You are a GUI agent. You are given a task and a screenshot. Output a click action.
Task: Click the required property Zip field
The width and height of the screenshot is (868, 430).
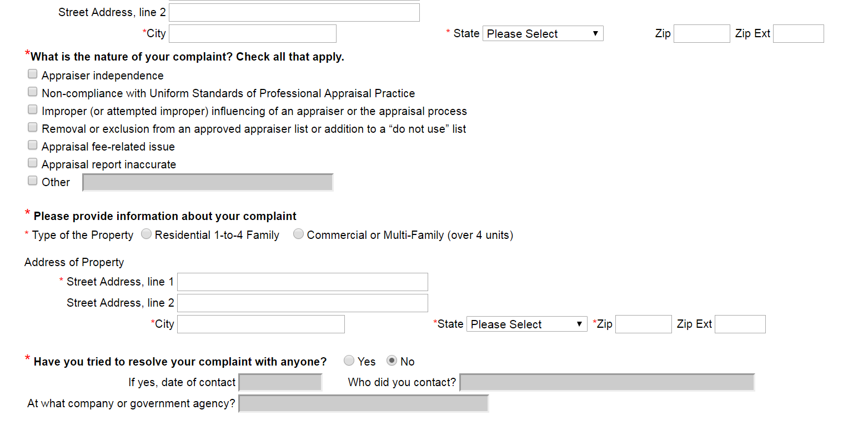[x=644, y=324]
